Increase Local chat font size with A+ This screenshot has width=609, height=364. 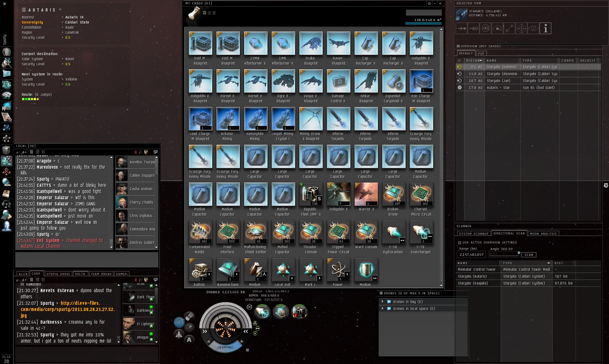coord(24,152)
